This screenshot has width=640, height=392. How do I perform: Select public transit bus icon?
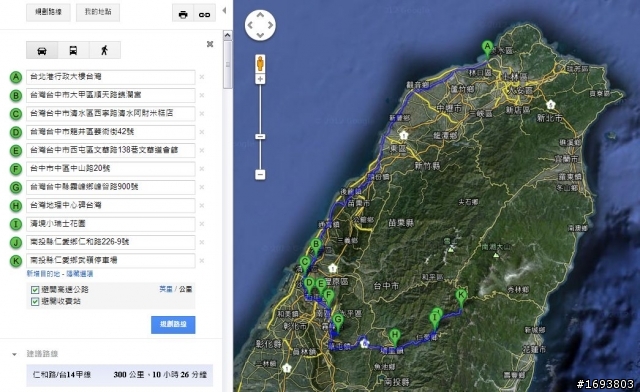pos(73,51)
